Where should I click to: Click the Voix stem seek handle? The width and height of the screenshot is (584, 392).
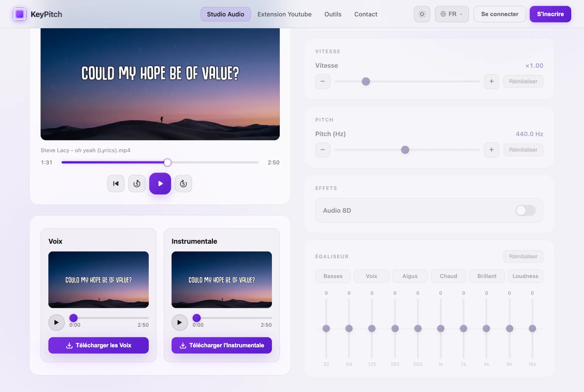[74, 318]
